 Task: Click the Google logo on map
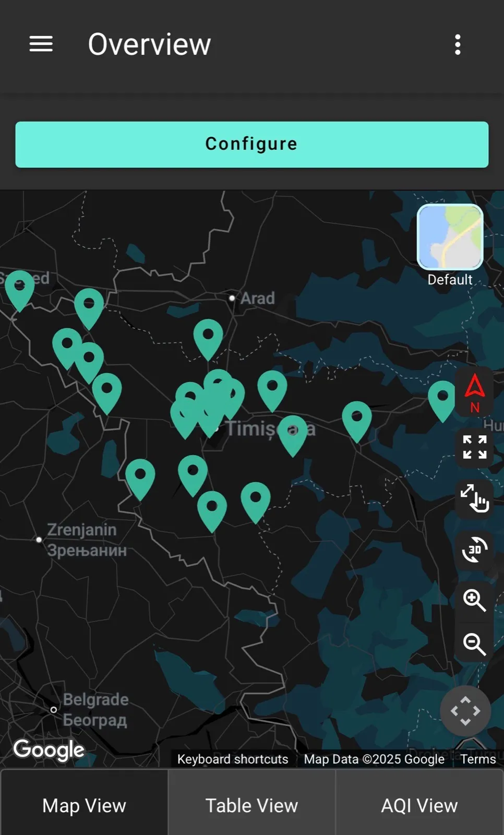(x=49, y=750)
